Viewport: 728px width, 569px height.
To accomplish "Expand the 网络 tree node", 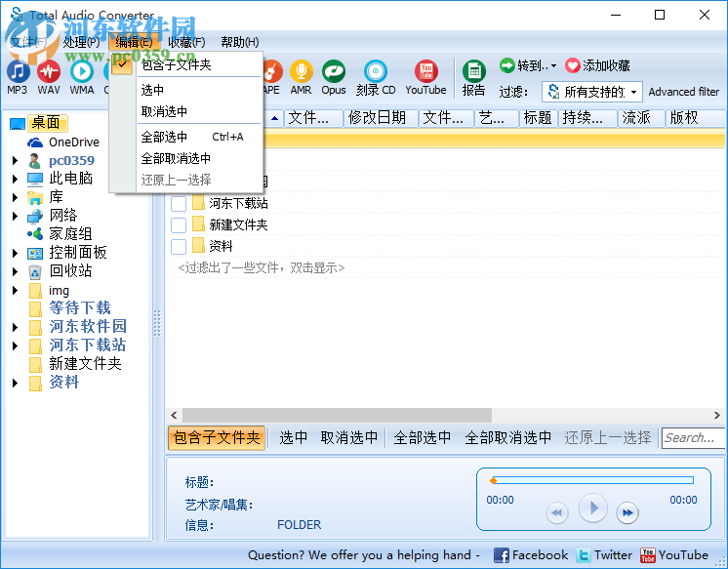I will coord(15,216).
